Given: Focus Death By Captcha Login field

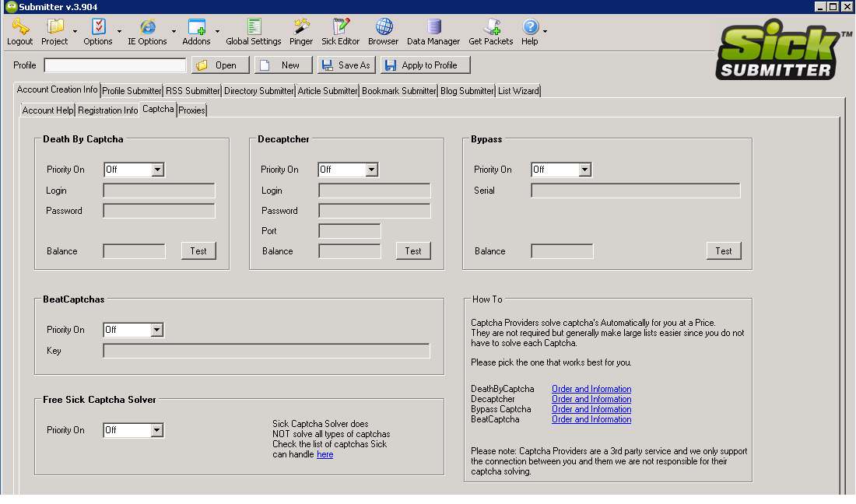Looking at the screenshot, I should click(x=159, y=191).
